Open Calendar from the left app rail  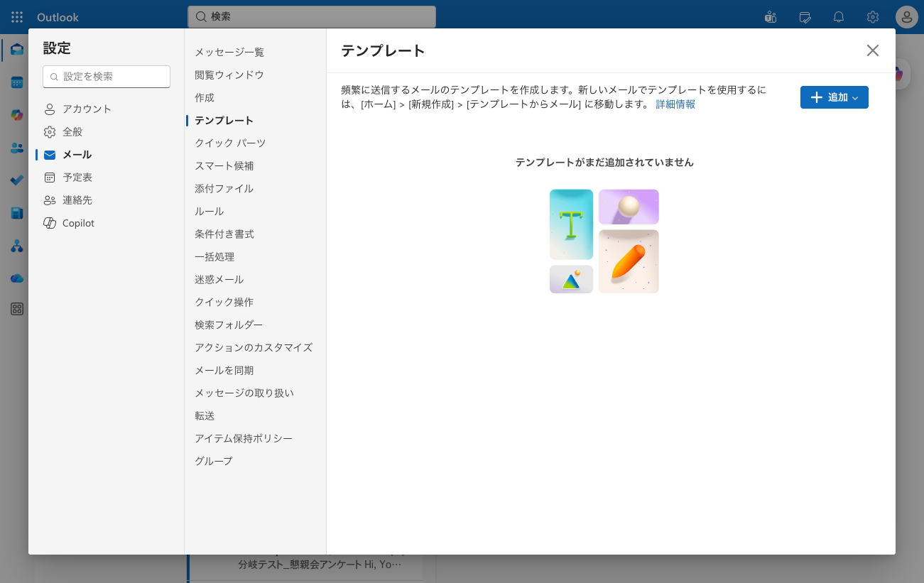click(17, 82)
